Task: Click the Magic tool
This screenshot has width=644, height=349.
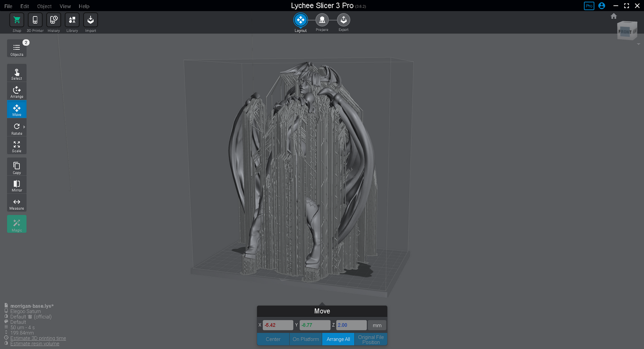Action: coord(17,224)
